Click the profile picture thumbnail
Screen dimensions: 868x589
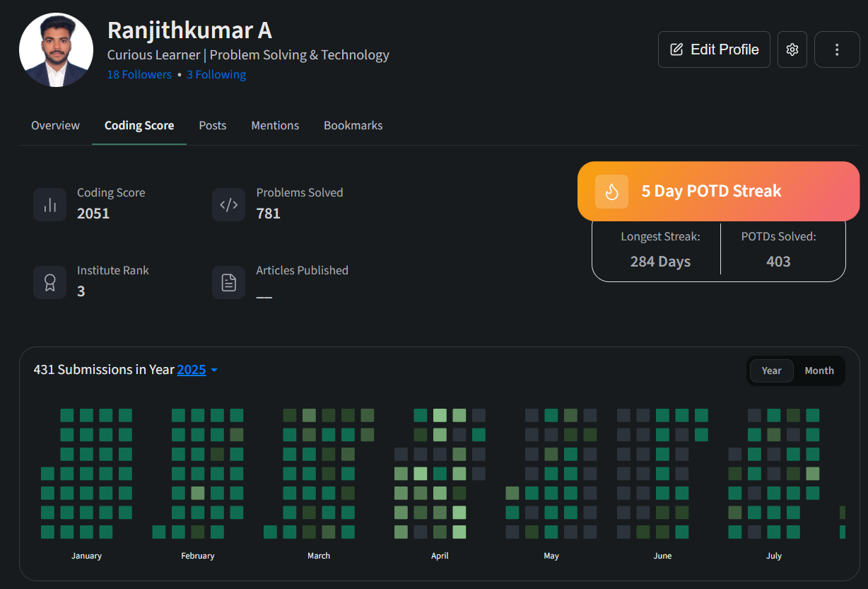point(57,50)
